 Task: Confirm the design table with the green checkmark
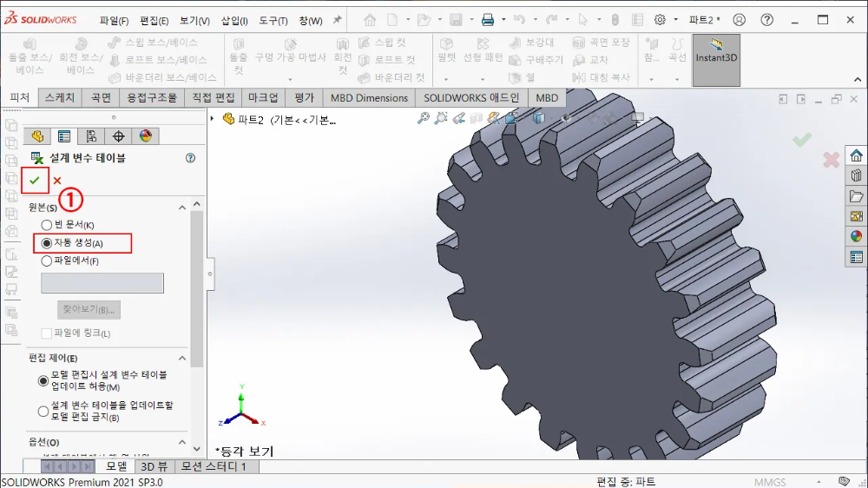pos(35,180)
